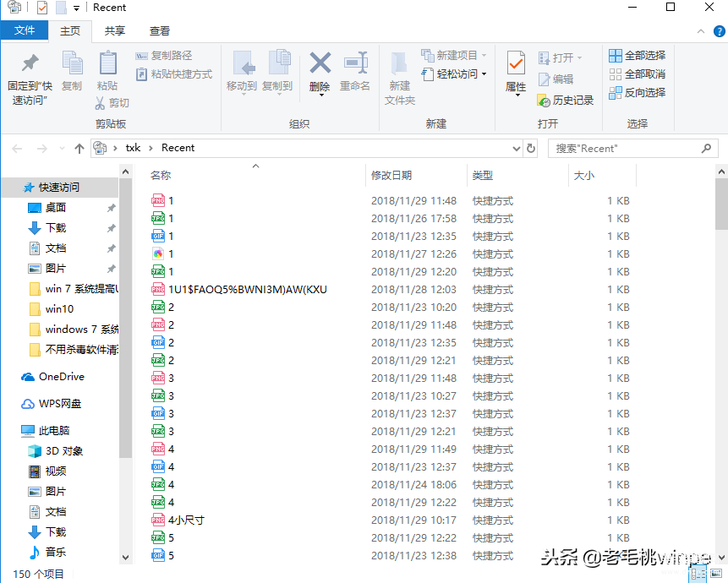Open the quick access toolbar customize dropdown
The height and width of the screenshot is (583, 728).
pos(76,8)
